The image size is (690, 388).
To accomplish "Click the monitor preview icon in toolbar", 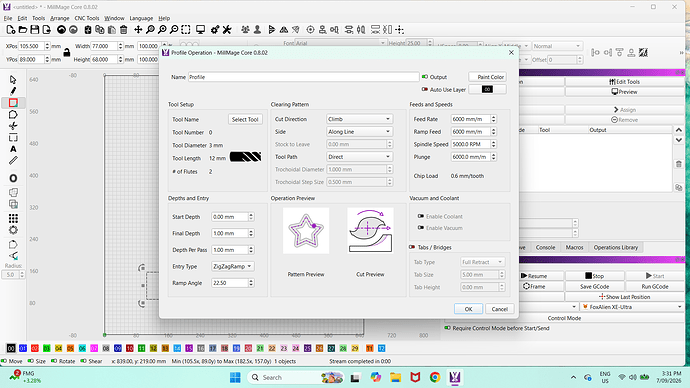I will click(x=201, y=30).
